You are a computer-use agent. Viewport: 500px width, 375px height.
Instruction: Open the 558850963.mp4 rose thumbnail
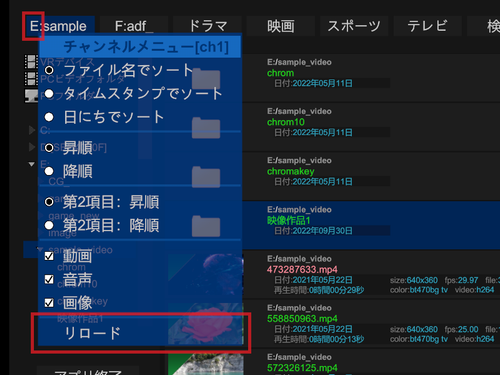(206, 324)
